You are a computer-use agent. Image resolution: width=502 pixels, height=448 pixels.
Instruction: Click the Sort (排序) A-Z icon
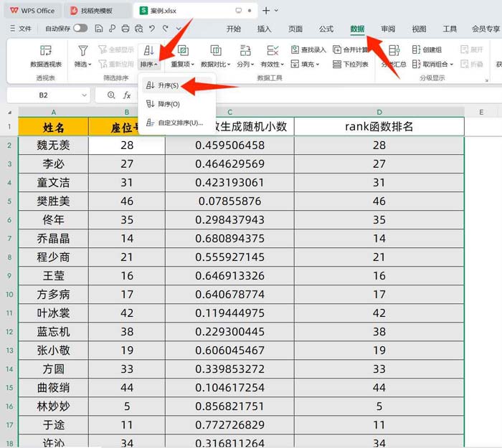coord(149,50)
